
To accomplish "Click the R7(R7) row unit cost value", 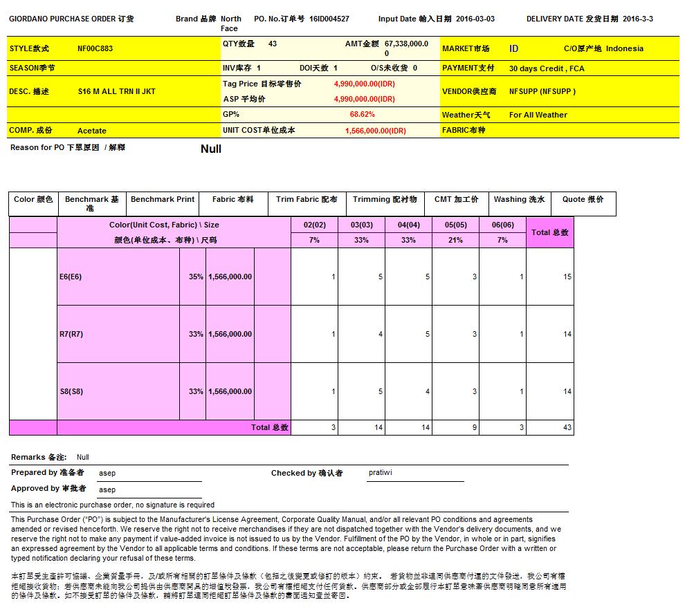I will pos(230,335).
